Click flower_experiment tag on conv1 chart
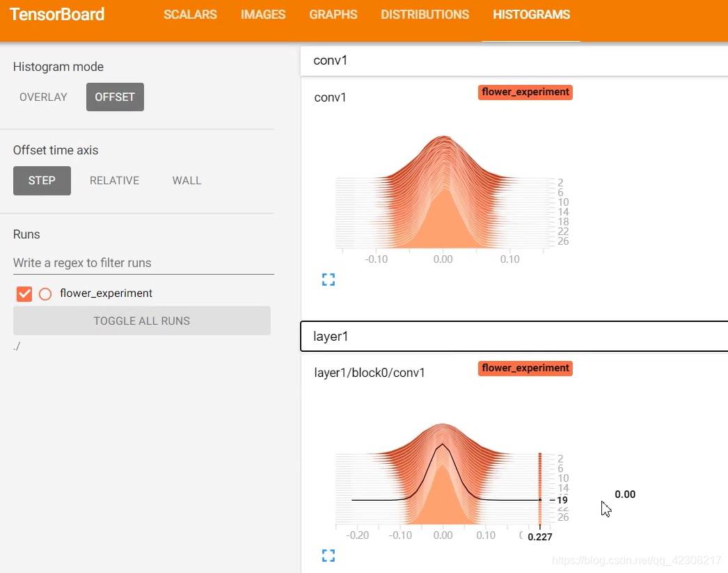Viewport: 728px width, 573px height. [525, 92]
